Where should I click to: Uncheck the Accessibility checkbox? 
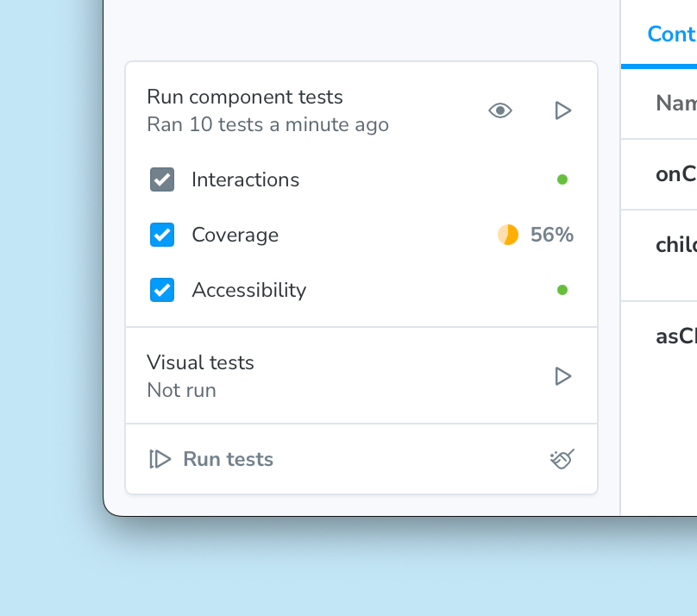pyautogui.click(x=162, y=290)
